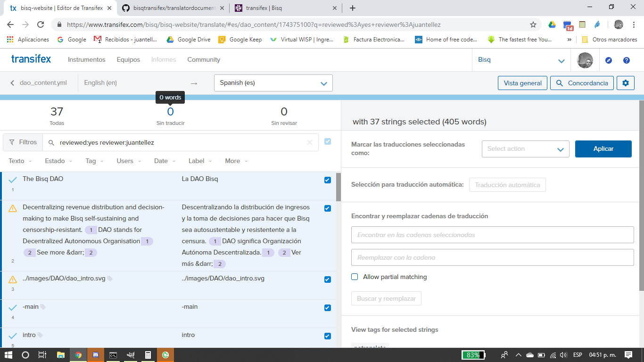Click warning icon on Decentralizing revenue string
The image size is (644, 362).
(13, 208)
